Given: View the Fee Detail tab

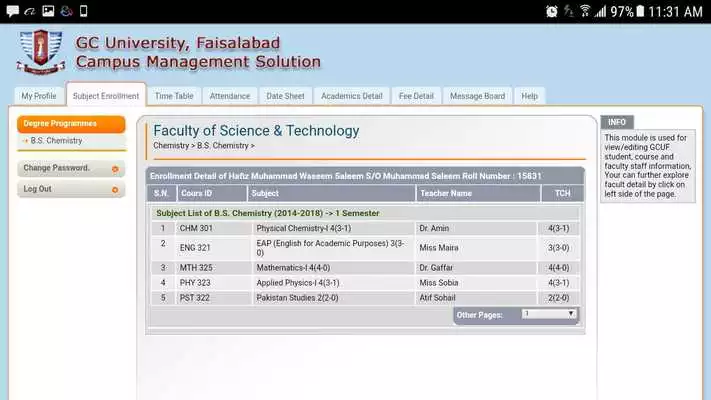Looking at the screenshot, I should (416, 96).
